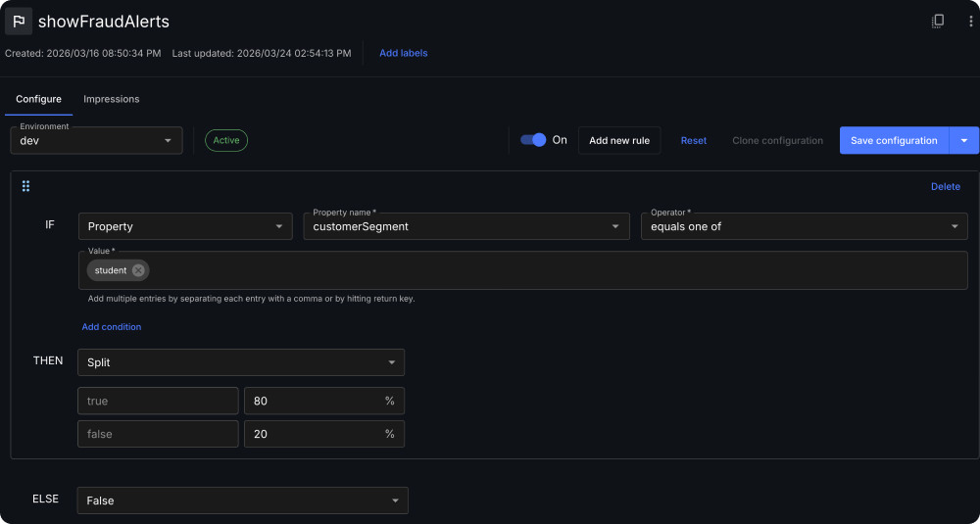980x524 pixels.
Task: Toggle the flag On switch off
Action: coord(533,140)
